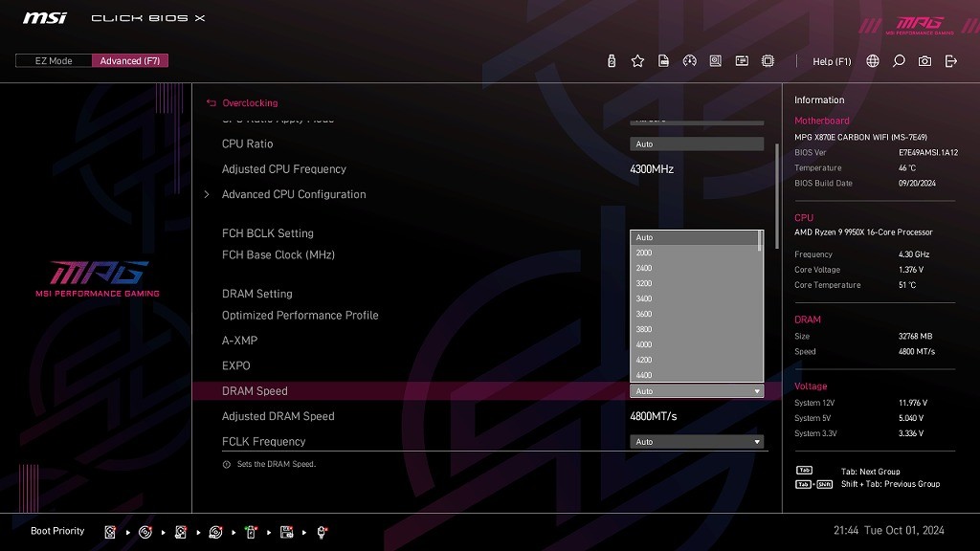Take a screenshot with camera icon
The width and height of the screenshot is (980, 551).
924,61
